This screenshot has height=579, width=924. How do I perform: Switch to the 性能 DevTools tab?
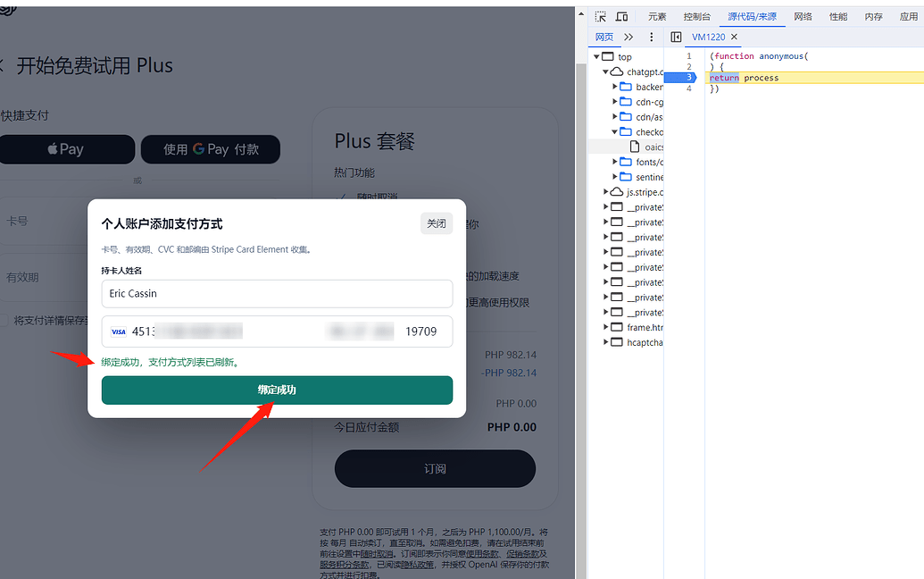pos(838,16)
